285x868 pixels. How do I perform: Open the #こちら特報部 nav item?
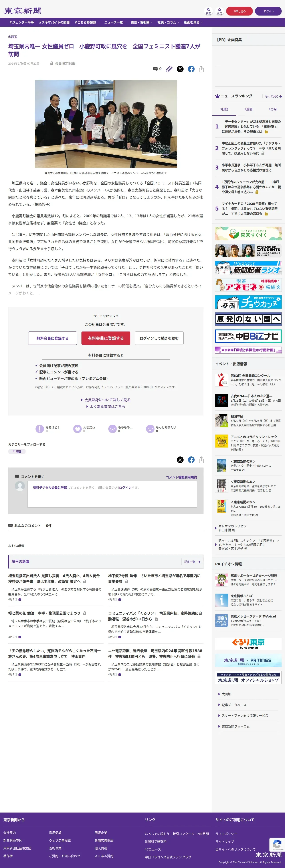point(85,22)
